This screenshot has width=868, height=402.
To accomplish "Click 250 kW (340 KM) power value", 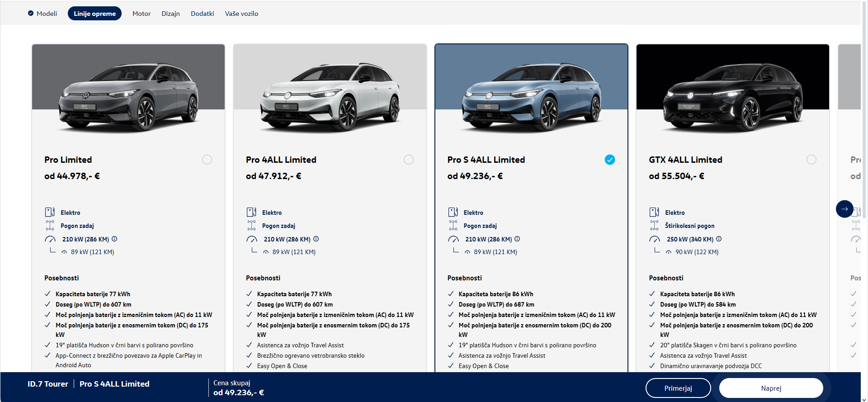I will coord(690,239).
